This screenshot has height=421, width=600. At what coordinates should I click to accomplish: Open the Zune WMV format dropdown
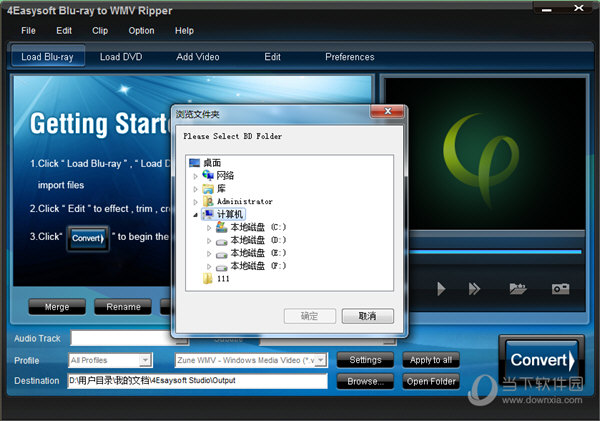tap(321, 360)
